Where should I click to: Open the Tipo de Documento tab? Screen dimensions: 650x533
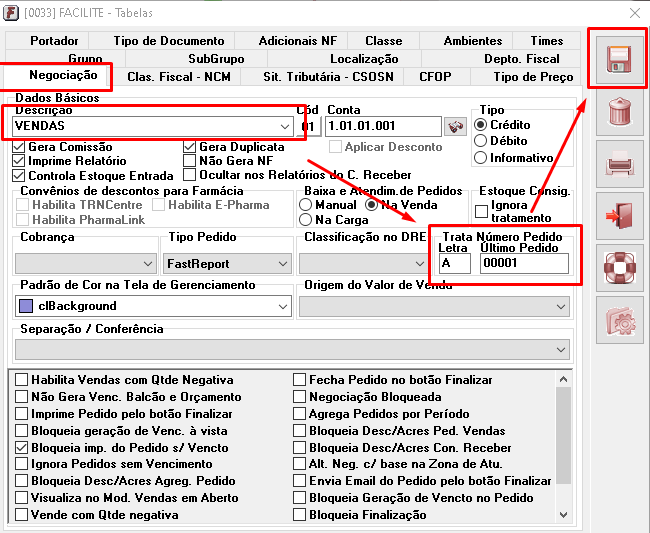(169, 41)
